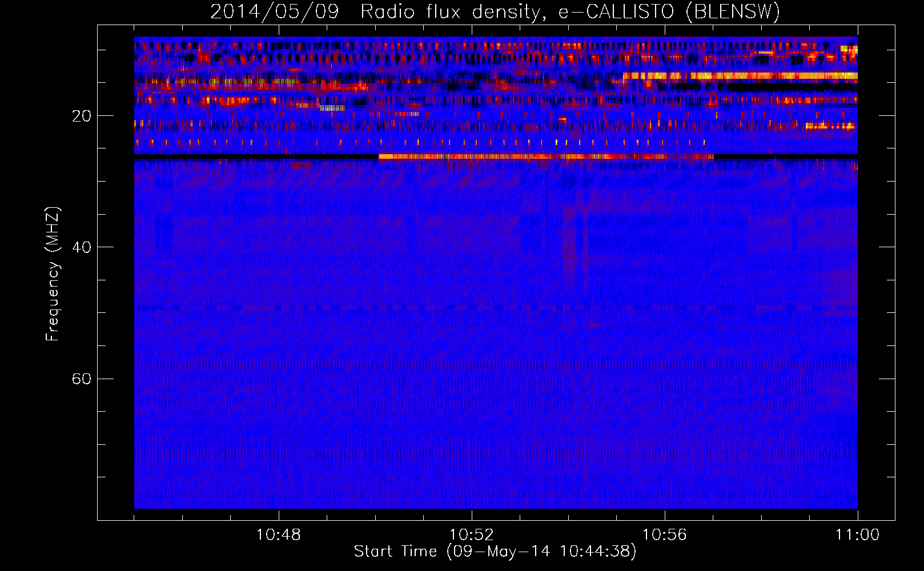Click the yellow horizontal band near 14 MHz
This screenshot has height=571, width=924.
pyautogui.click(x=740, y=75)
